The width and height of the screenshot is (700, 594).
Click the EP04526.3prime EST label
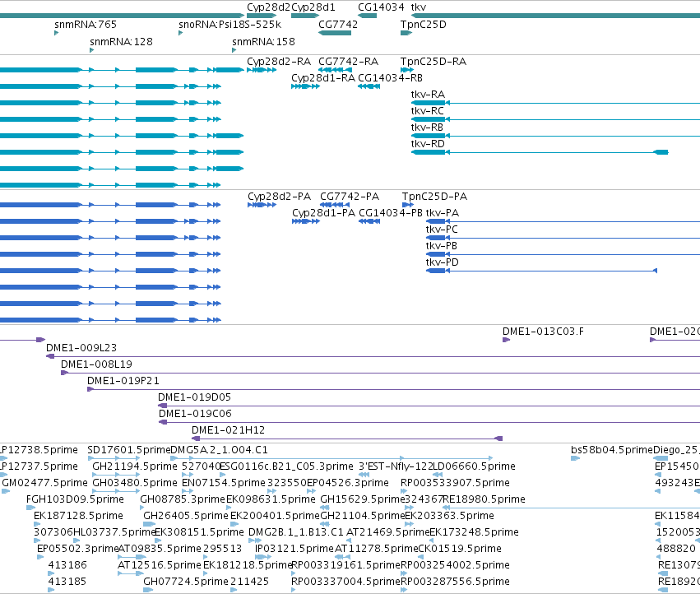coord(348,483)
